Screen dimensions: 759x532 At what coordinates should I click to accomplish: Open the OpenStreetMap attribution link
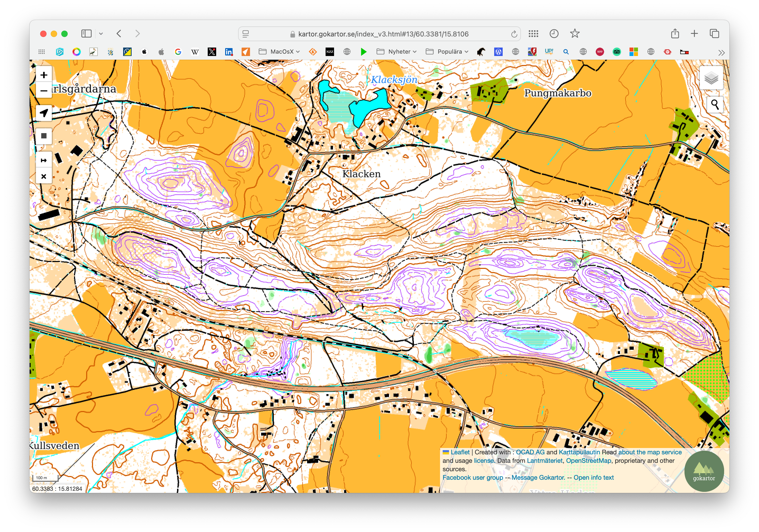coord(589,461)
